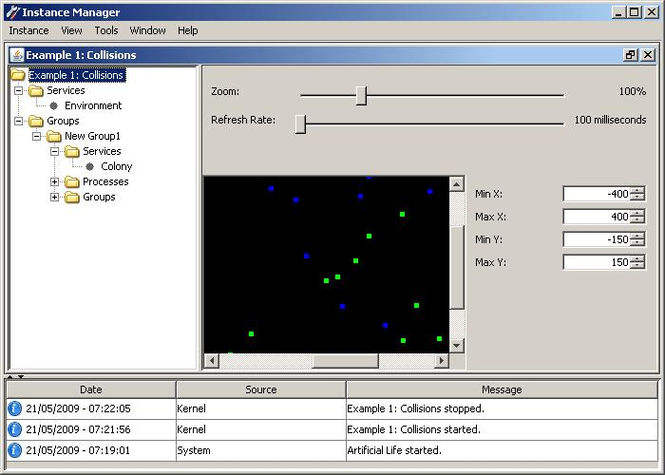665x475 pixels.
Task: Click the System source cell
Action: click(x=261, y=450)
